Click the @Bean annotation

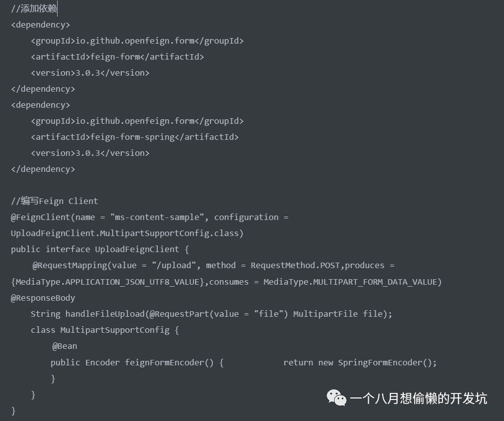click(65, 346)
